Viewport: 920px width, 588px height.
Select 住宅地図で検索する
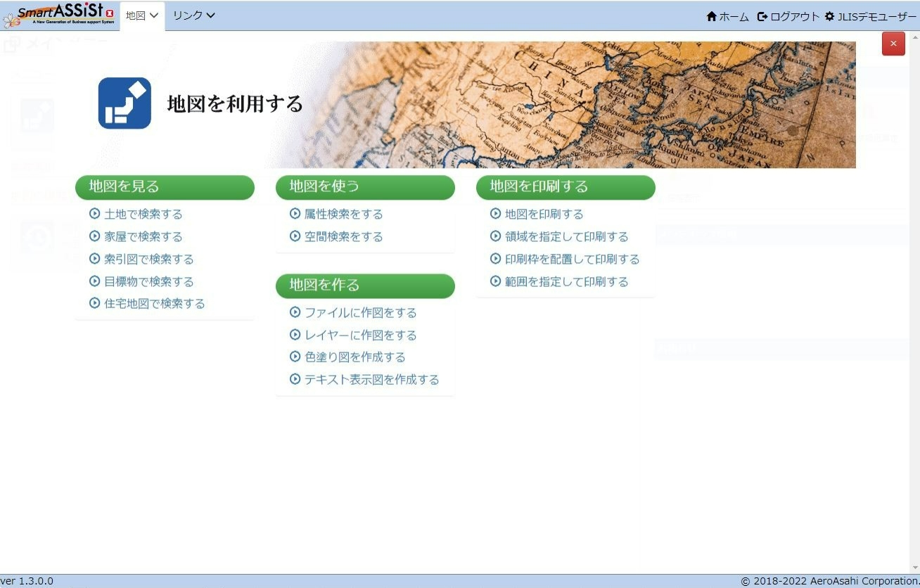(x=154, y=304)
